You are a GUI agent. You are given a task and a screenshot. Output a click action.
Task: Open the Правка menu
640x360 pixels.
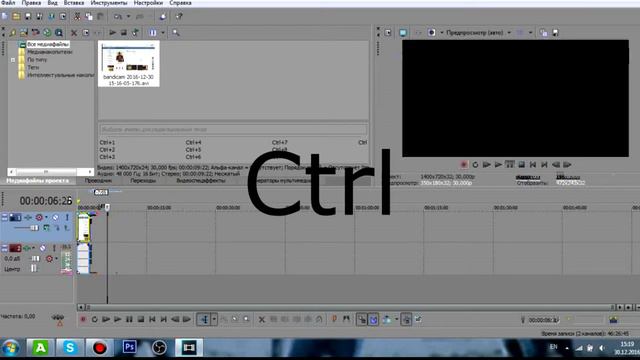coord(31,3)
